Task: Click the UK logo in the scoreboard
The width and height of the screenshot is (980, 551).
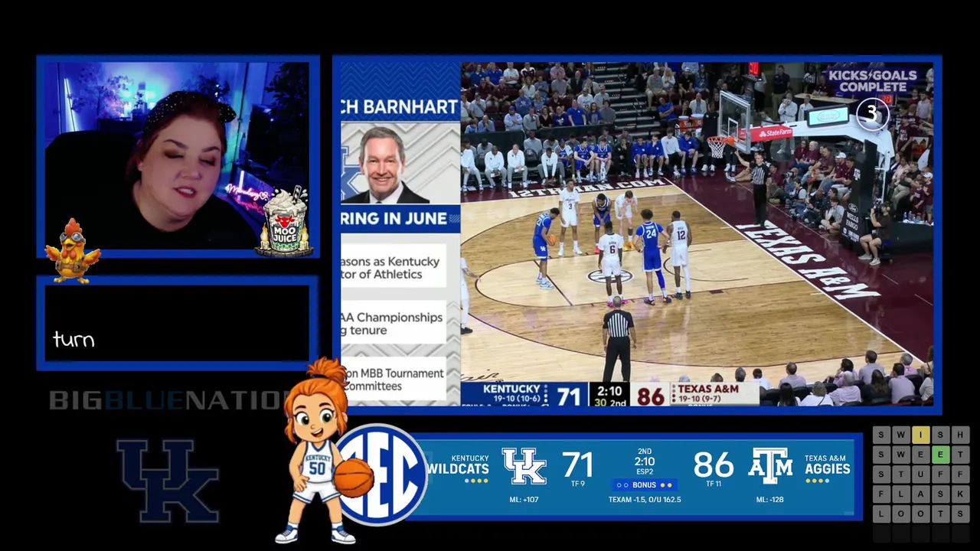Action: pos(524,466)
